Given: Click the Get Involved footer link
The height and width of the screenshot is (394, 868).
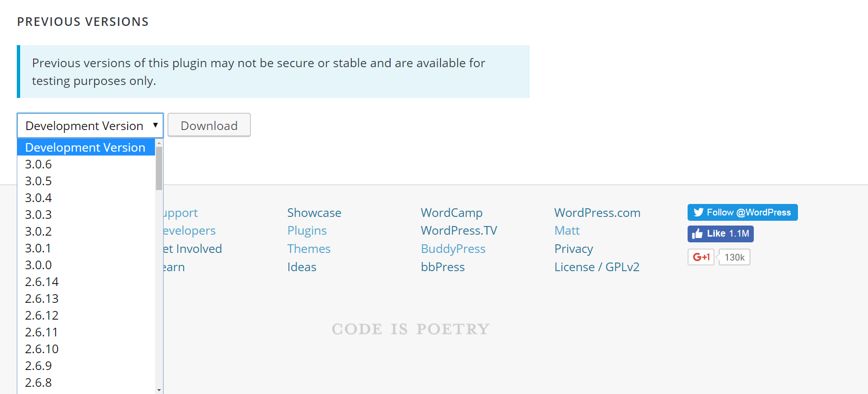Looking at the screenshot, I should coord(192,249).
